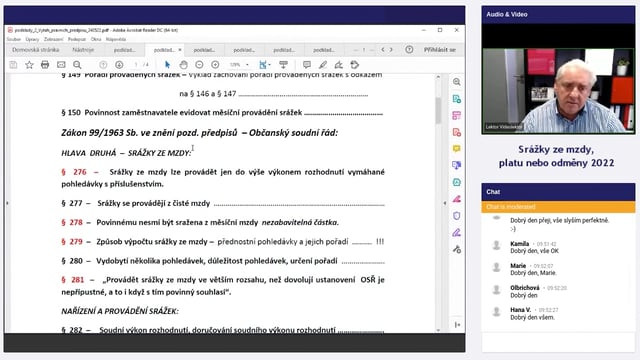Open Fill & Sign tool in sidebar
640x360 pixels.
457,233
